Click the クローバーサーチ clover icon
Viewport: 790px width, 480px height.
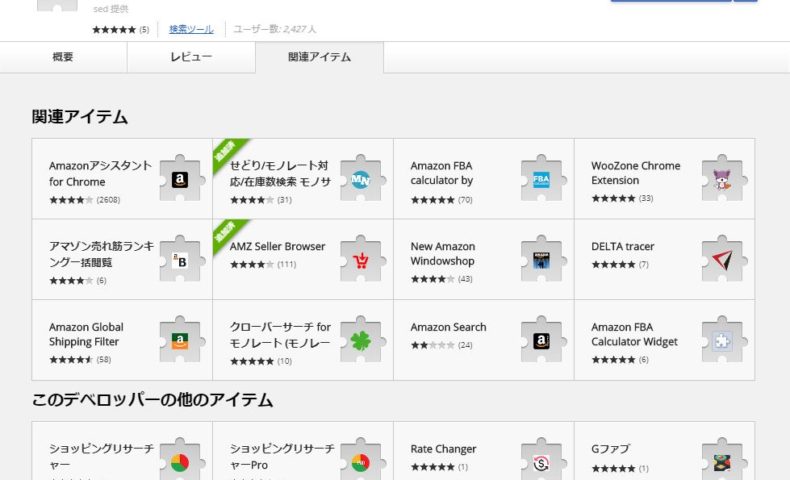click(x=362, y=339)
